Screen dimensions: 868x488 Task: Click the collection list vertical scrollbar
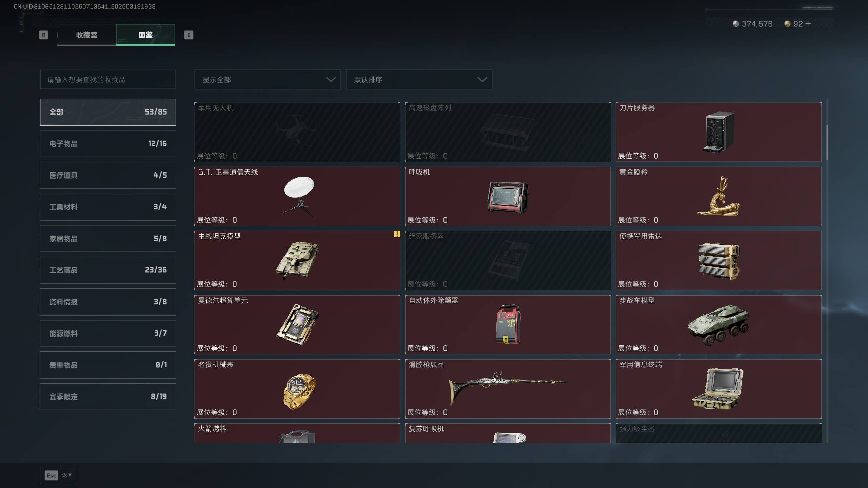(x=827, y=142)
